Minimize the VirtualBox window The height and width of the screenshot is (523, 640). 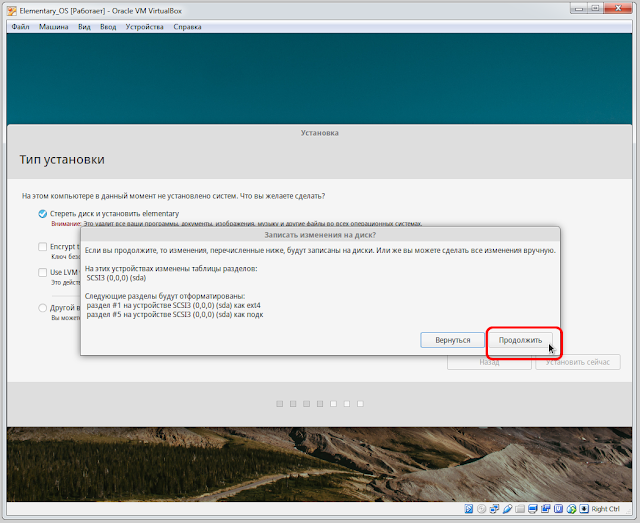pyautogui.click(x=580, y=8)
